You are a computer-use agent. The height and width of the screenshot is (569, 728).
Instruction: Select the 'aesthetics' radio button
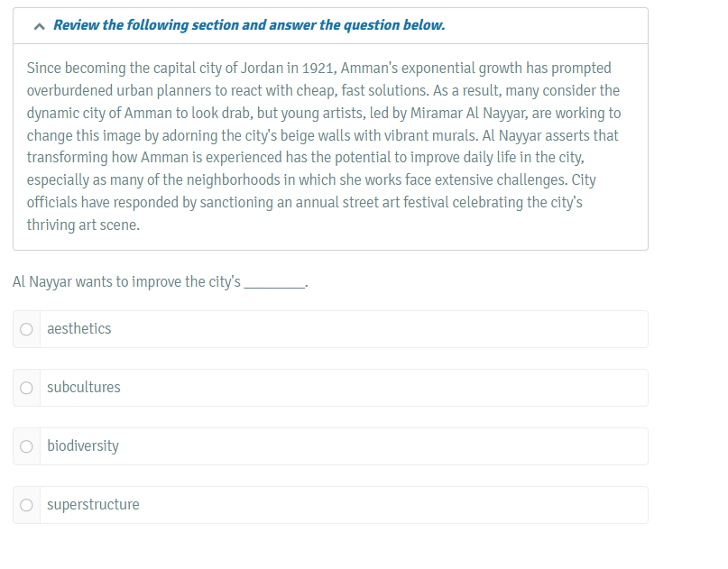tap(26, 329)
